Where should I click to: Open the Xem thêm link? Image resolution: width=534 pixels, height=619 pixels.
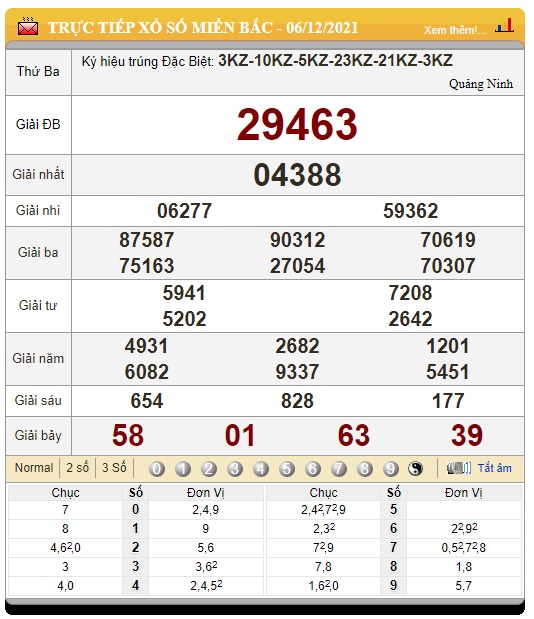click(455, 30)
